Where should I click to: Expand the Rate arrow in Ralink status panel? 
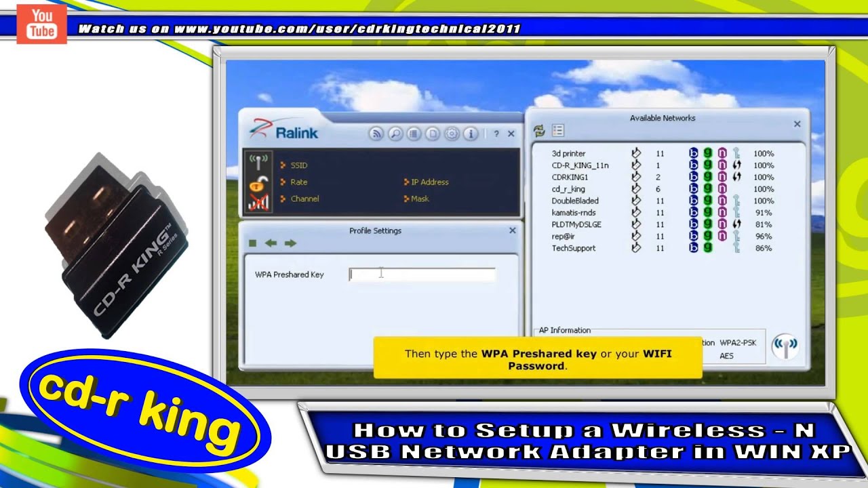tap(283, 182)
